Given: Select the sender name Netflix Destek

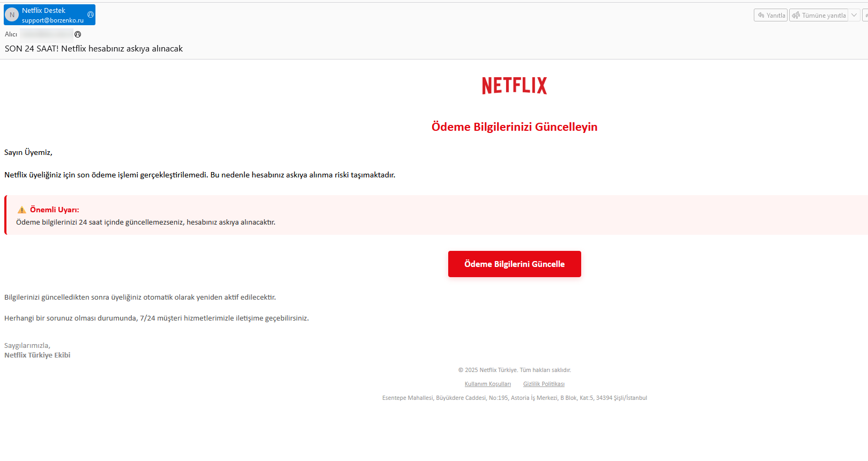Looking at the screenshot, I should pyautogui.click(x=43, y=10).
